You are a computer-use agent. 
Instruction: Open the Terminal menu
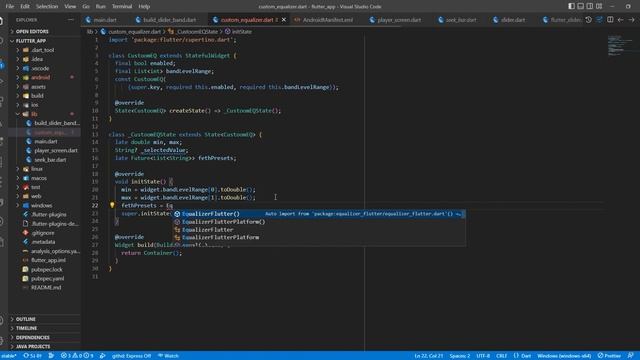pyautogui.click(x=122, y=6)
